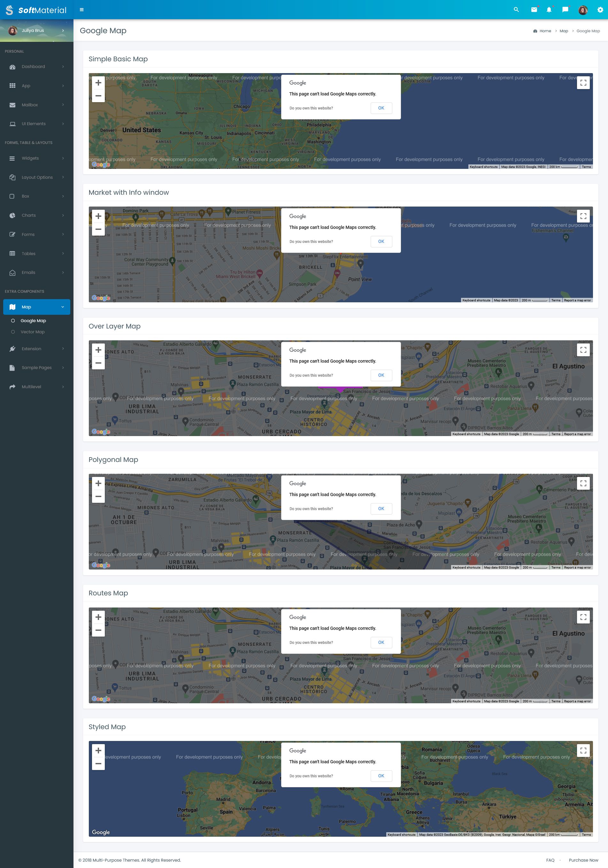Viewport: 608px width, 868px height.
Task: Click the Box square icon in sidebar
Action: (12, 196)
